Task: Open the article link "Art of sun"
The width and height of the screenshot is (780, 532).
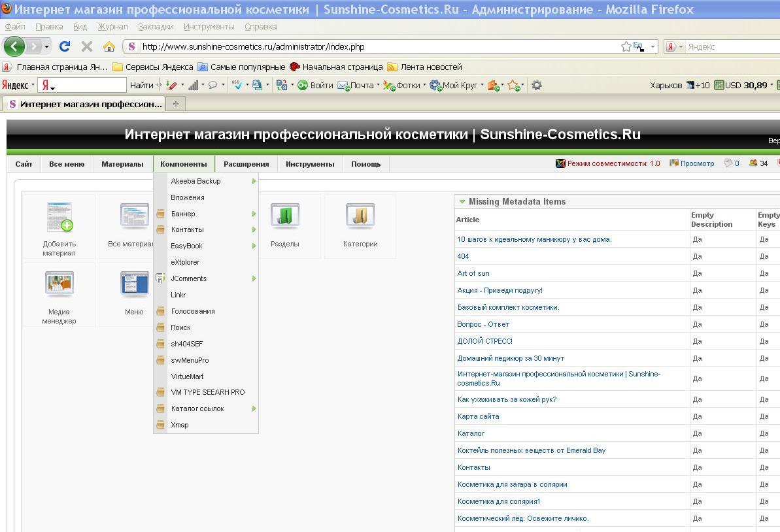Action: click(473, 273)
